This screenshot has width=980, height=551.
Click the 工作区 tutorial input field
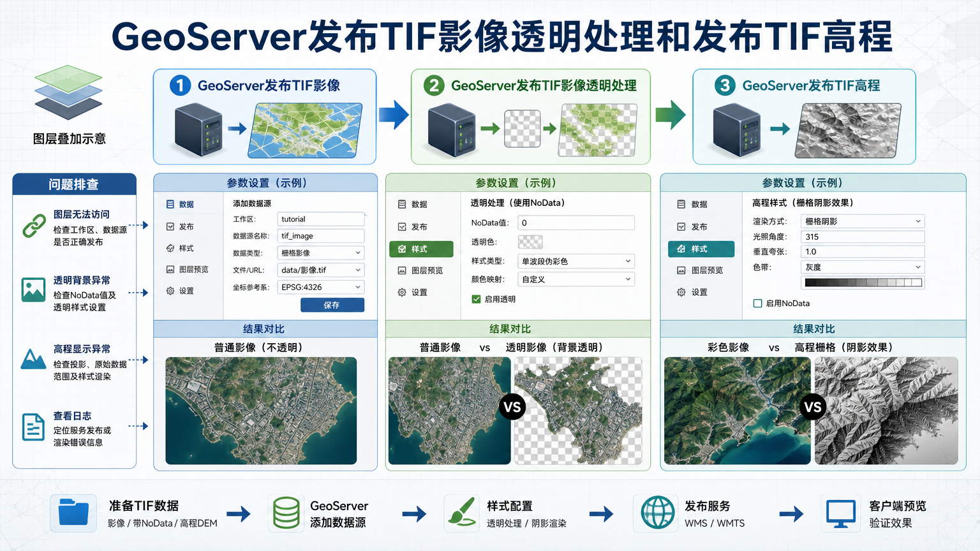tap(321, 219)
